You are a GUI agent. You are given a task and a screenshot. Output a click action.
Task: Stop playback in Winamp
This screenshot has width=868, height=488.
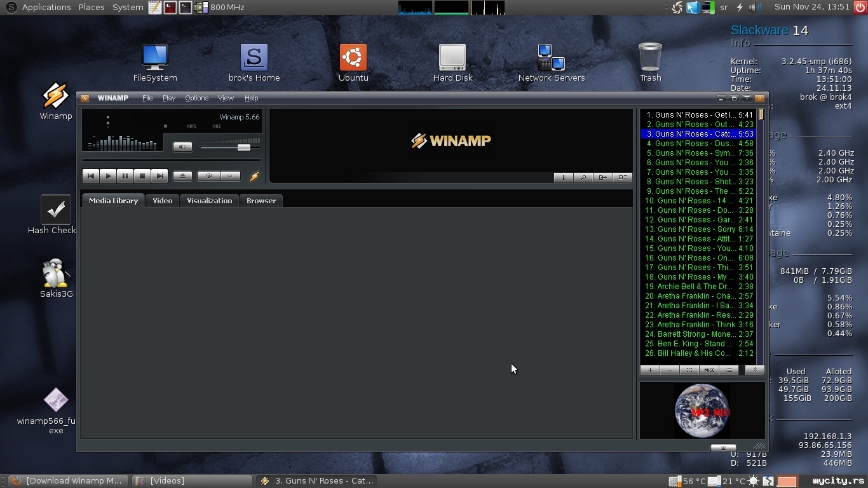click(142, 176)
